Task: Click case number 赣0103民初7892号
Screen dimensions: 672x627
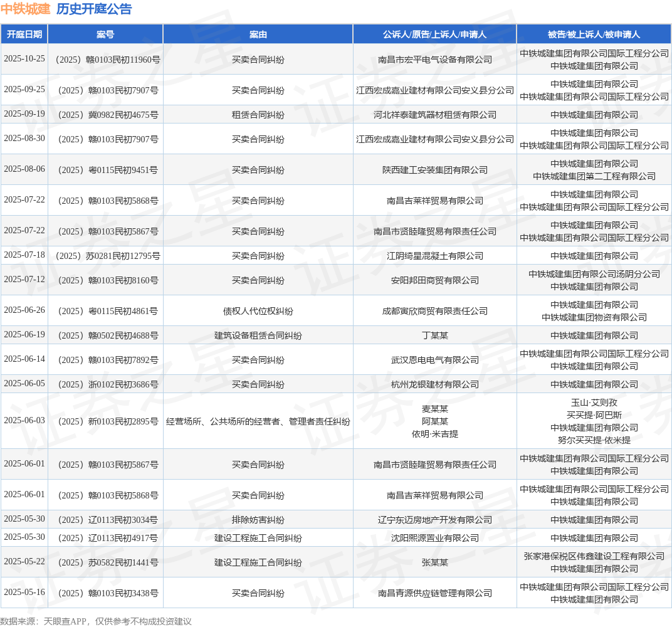Action: click(108, 360)
